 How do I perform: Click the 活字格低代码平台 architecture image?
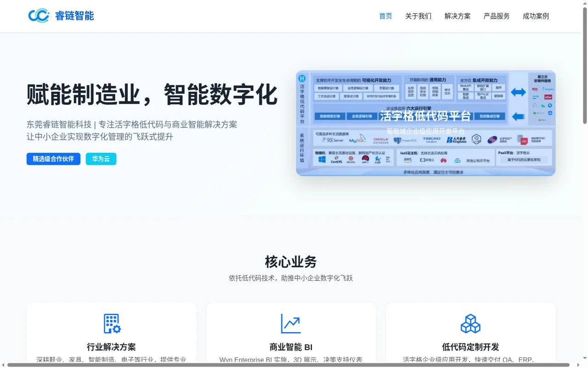tap(426, 123)
